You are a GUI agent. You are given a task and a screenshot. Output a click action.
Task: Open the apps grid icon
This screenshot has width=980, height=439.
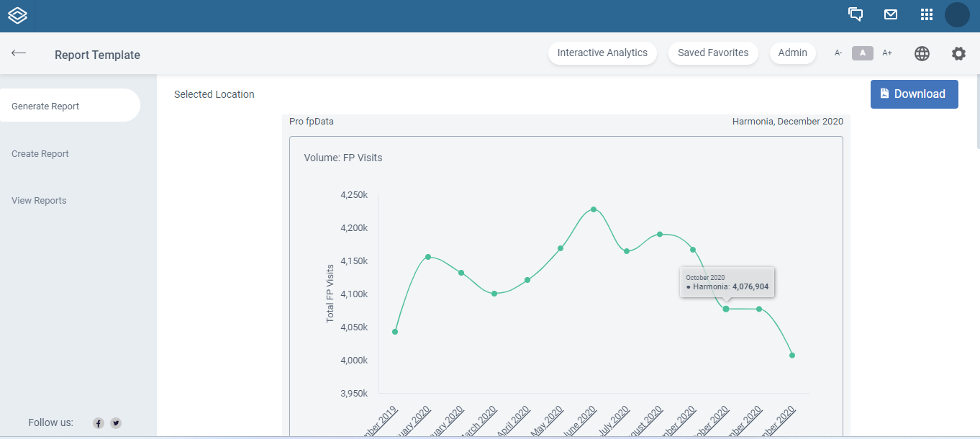click(x=927, y=14)
